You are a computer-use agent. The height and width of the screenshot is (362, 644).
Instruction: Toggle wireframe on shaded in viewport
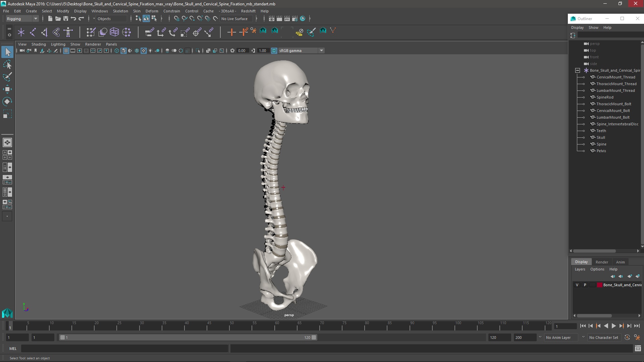137,51
